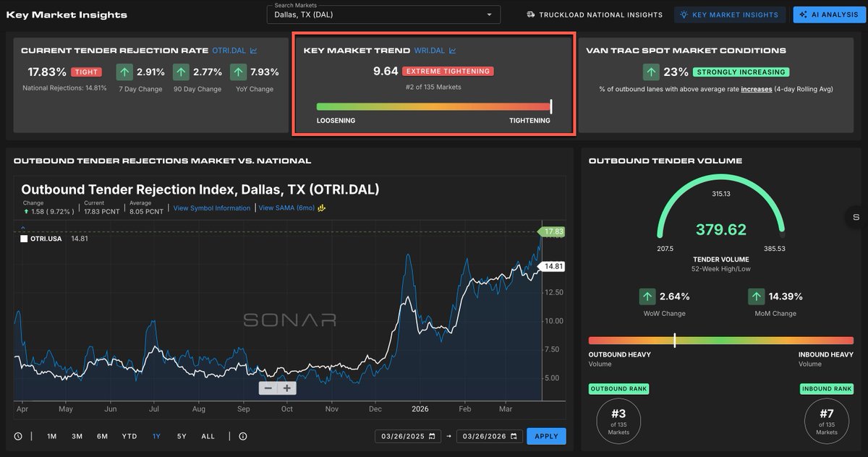Click the 14.81 white price tag on chart axis
This screenshot has height=457, width=868.
click(551, 266)
